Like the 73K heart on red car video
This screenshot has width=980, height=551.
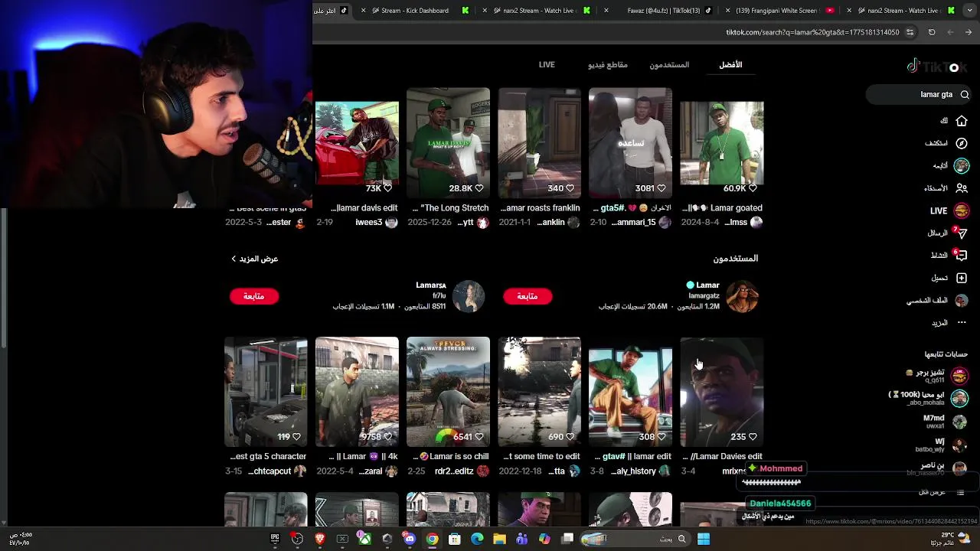[387, 188]
